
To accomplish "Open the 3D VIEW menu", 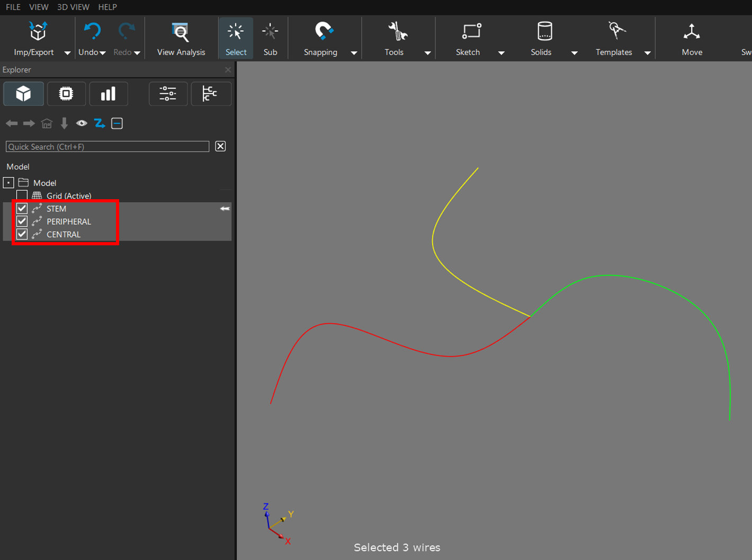I will click(x=73, y=7).
